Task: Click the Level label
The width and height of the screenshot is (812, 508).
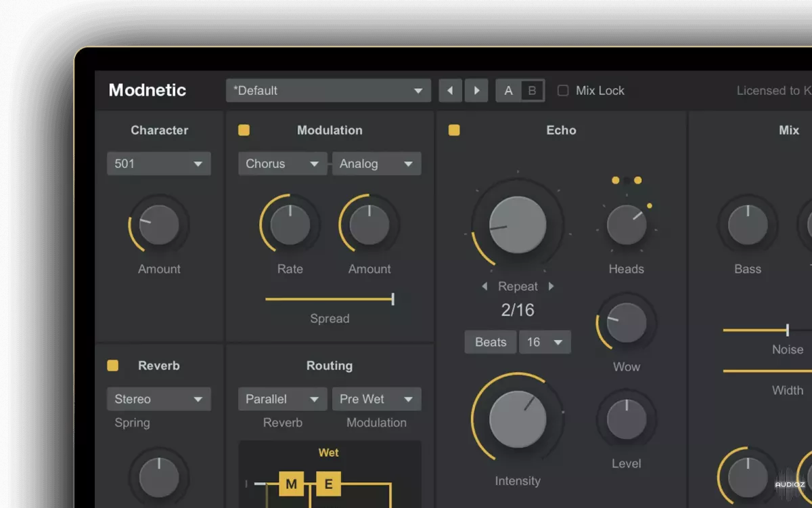Action: click(627, 463)
